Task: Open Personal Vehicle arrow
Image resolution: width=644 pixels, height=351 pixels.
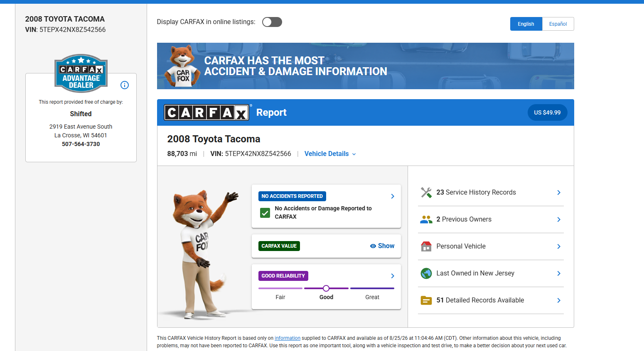Action: coord(559,246)
